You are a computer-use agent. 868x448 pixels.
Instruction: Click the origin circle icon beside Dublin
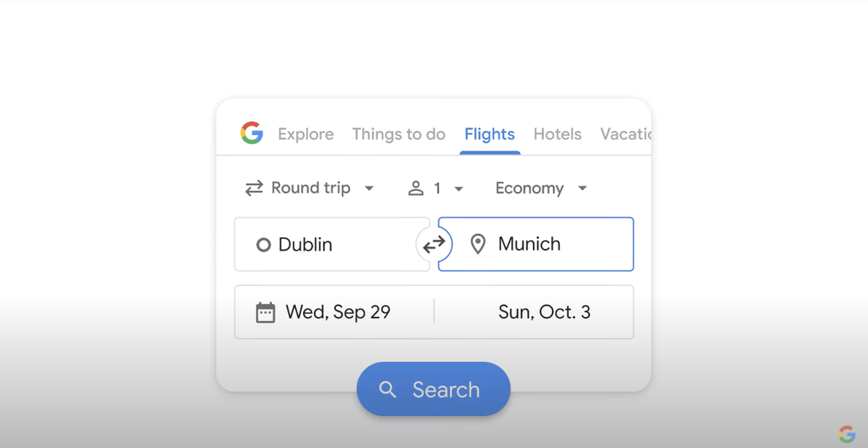263,244
